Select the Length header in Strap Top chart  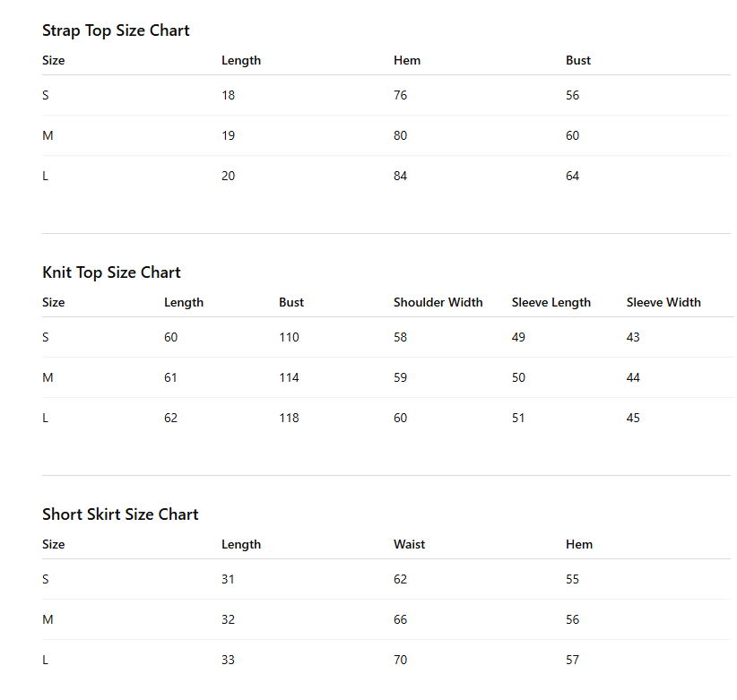(x=241, y=61)
